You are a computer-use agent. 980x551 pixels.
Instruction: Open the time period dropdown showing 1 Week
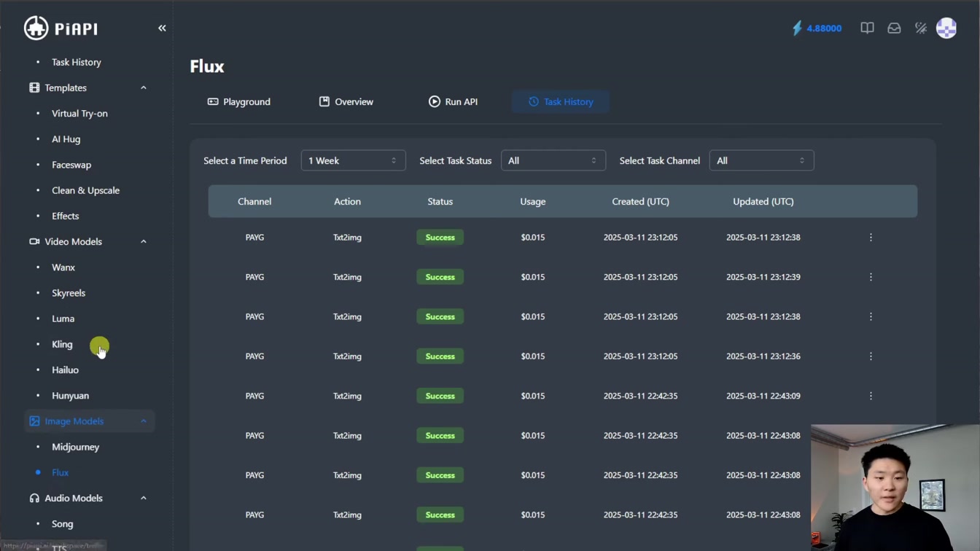click(x=353, y=160)
